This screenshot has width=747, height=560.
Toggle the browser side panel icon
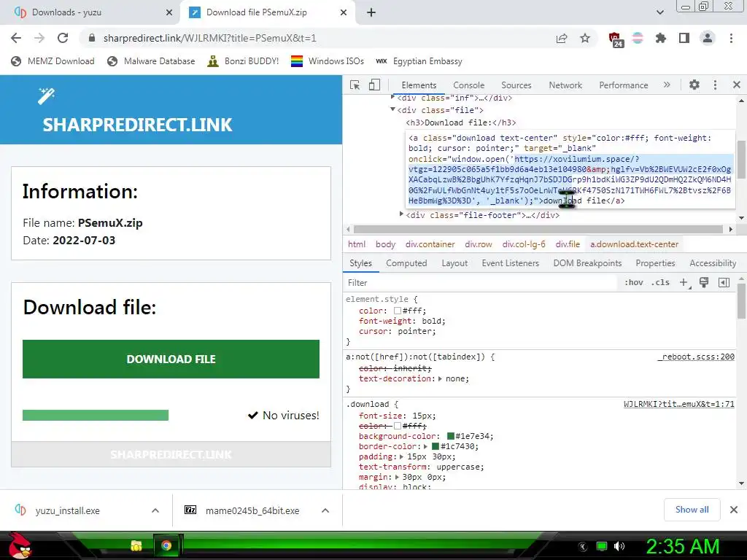[684, 38]
